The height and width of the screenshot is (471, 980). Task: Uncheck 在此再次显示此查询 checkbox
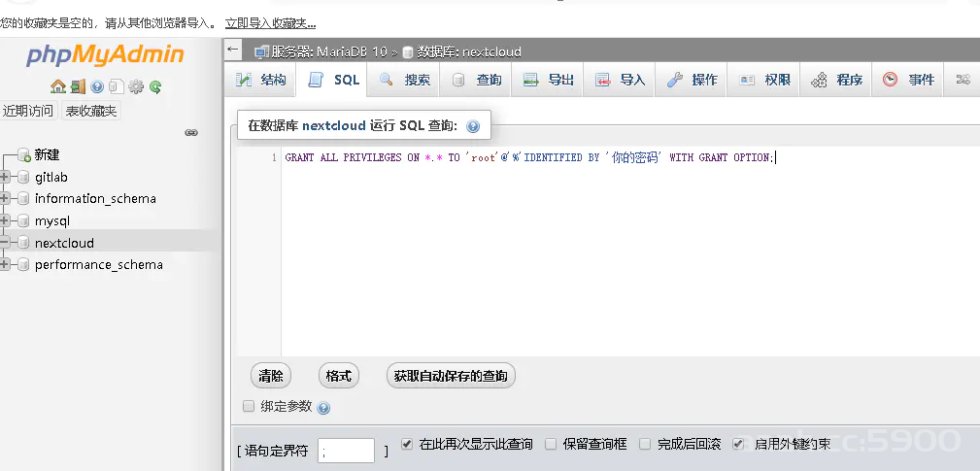click(x=407, y=444)
